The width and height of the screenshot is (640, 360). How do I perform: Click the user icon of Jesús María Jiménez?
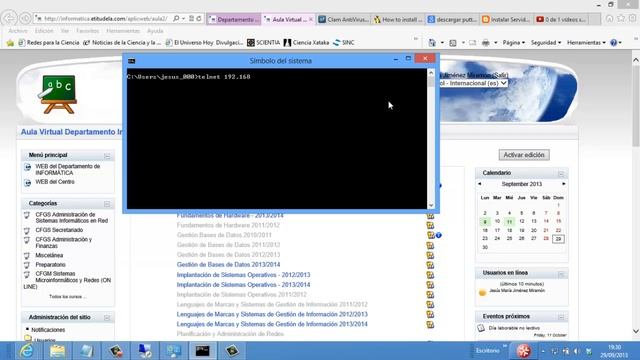482,292
